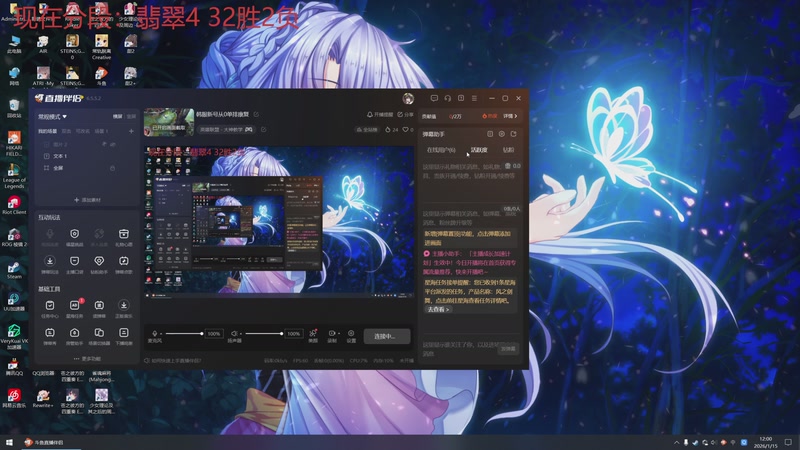This screenshot has width=800, height=450.
Task: Click the 录制 record icon
Action: click(x=331, y=333)
